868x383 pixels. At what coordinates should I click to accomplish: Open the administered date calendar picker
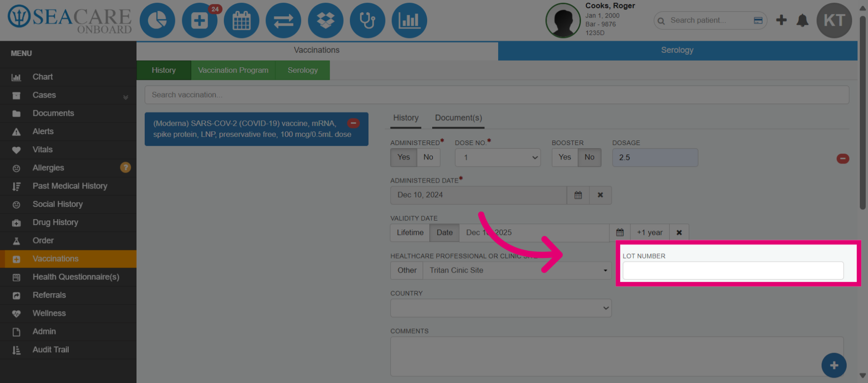578,195
